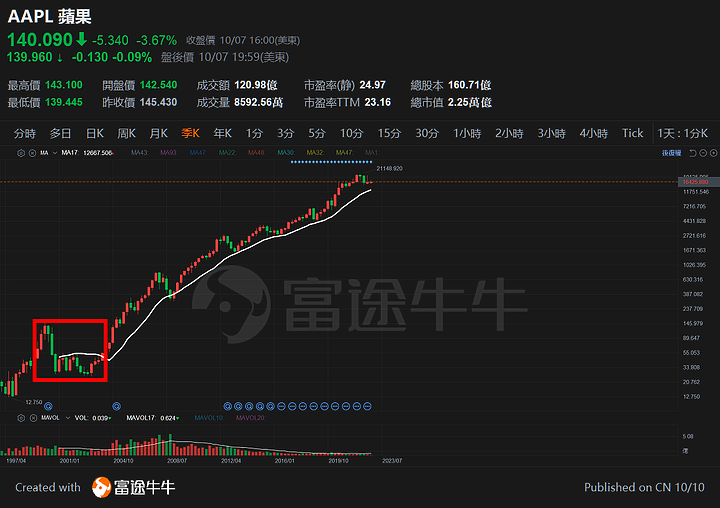Remove the MAVOL indicator with its X icon
The width and height of the screenshot is (720, 508).
coord(33,418)
